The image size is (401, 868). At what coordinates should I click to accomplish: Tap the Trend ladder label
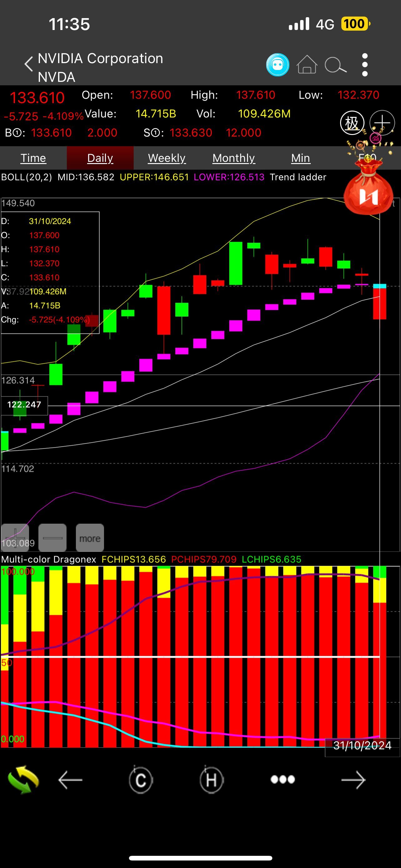point(298,177)
